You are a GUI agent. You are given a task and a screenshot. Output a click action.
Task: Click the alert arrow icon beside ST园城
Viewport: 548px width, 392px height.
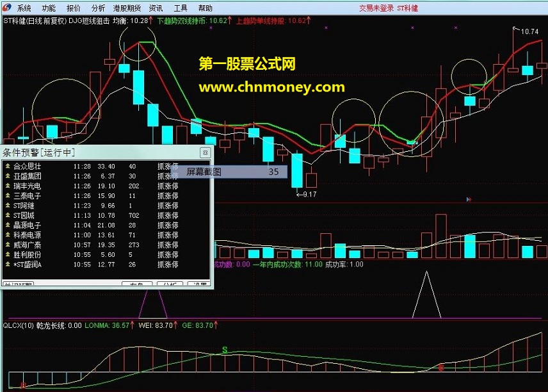click(7, 215)
